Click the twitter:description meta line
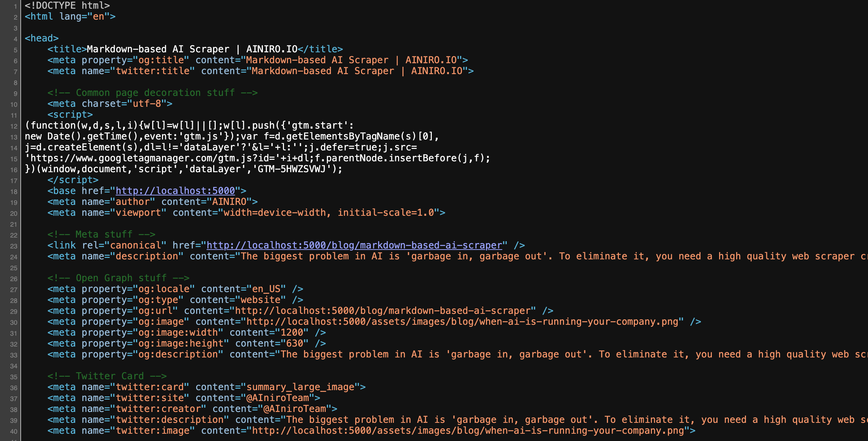This screenshot has width=868, height=441. click(458, 420)
